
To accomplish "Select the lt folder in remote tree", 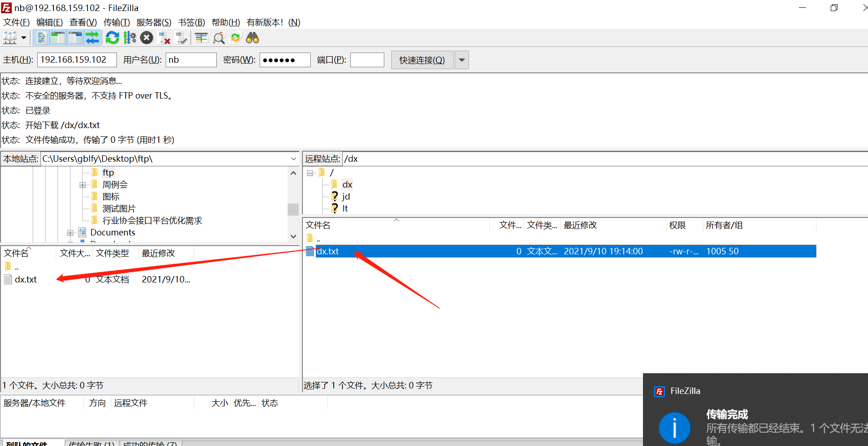I will pos(345,209).
